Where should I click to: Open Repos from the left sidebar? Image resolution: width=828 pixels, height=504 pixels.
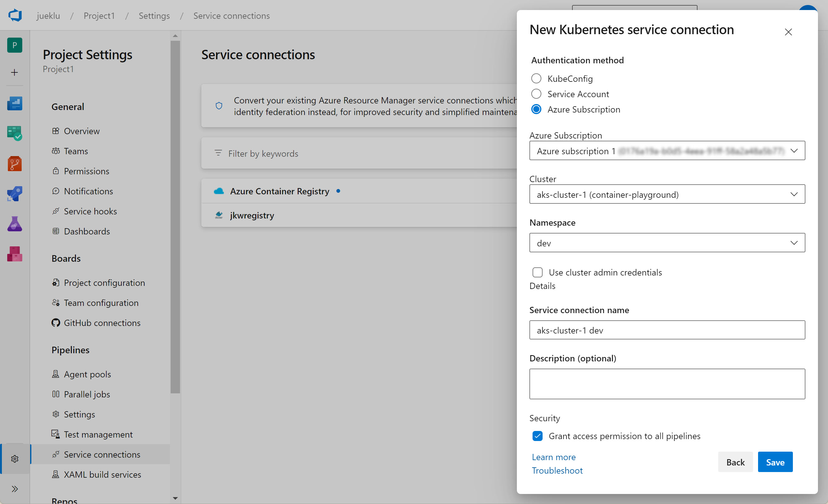14,164
